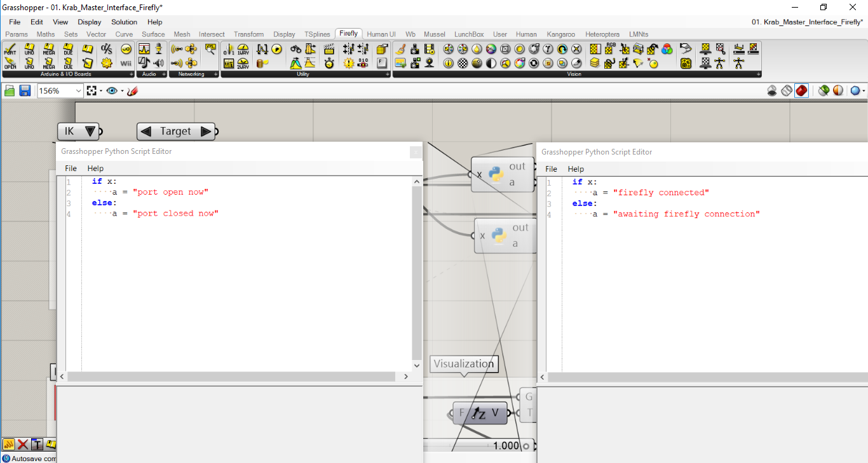
Task: Click the T icon at bottom left
Action: click(37, 444)
